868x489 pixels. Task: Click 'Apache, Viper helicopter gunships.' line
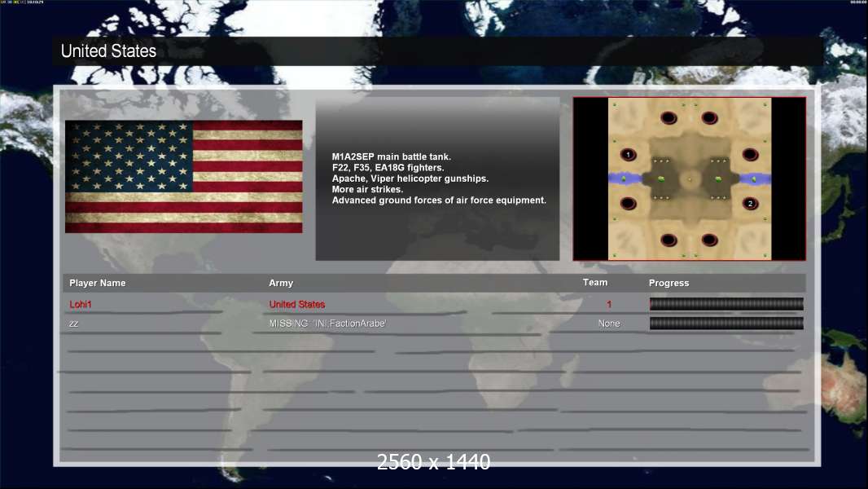410,178
